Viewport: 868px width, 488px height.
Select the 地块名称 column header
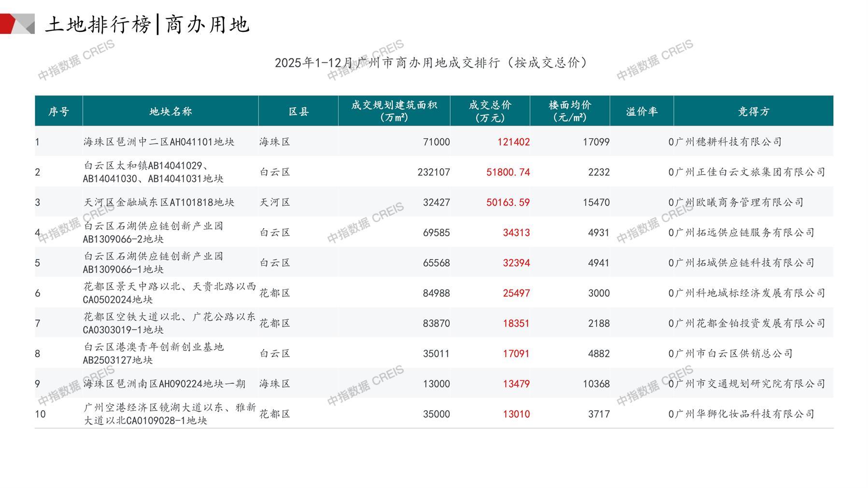pos(171,112)
